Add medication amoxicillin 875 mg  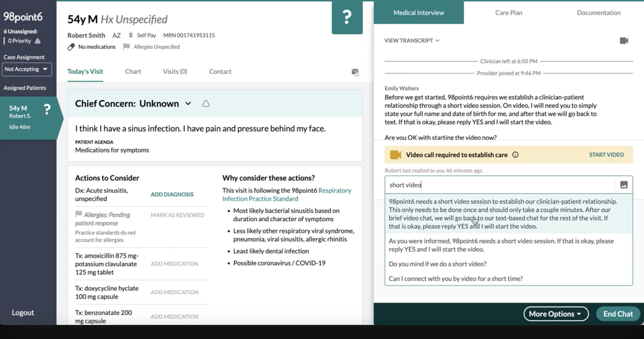(x=174, y=264)
